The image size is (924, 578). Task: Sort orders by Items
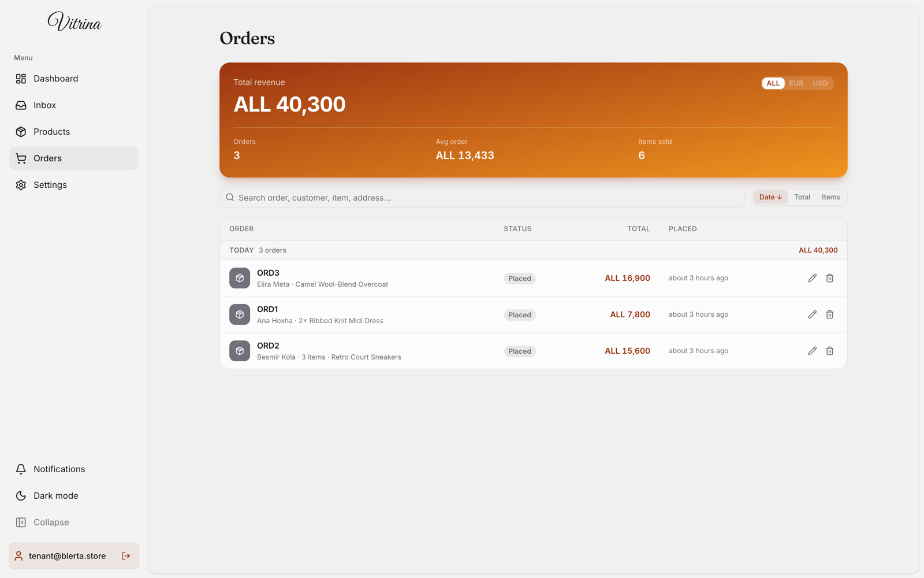coord(830,197)
